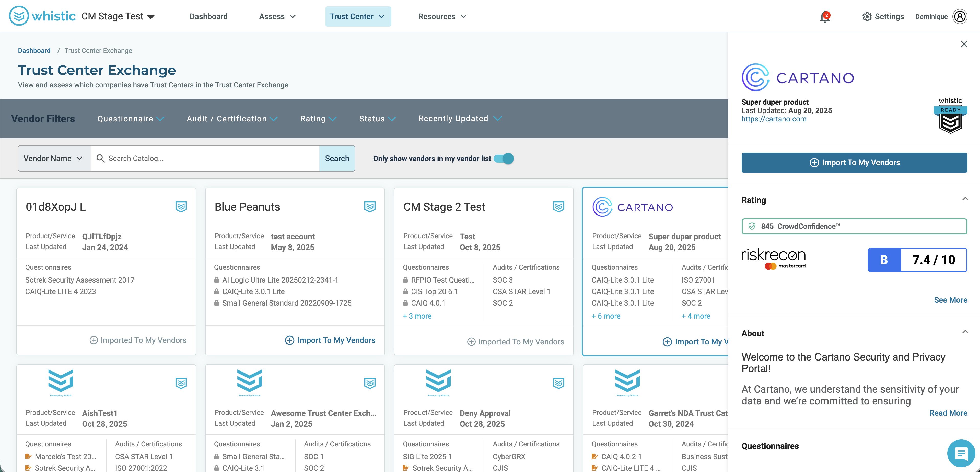Click shield badge on Blue Peanuts card
The height and width of the screenshot is (472, 980).
[x=370, y=207]
